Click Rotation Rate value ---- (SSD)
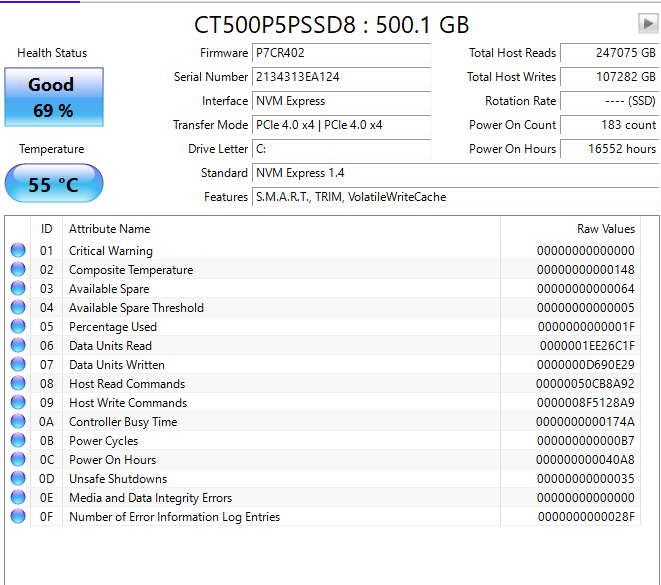This screenshot has height=585, width=661. coord(610,101)
